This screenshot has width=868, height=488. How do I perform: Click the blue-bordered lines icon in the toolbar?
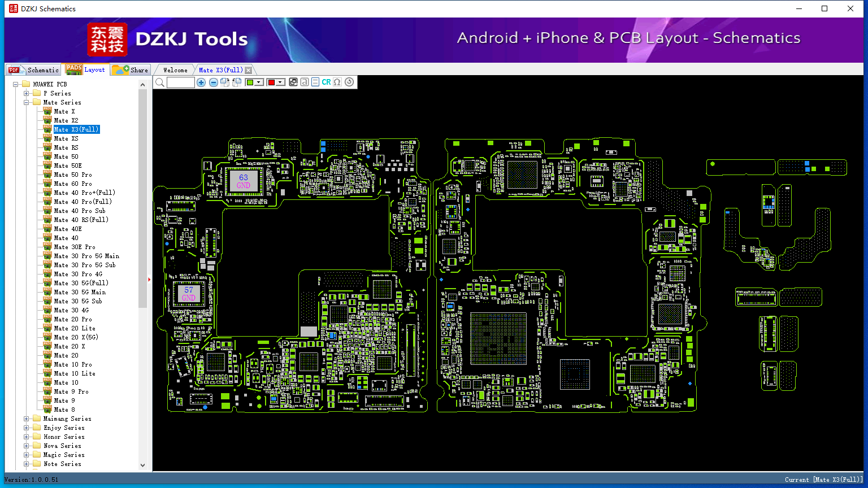(x=315, y=82)
